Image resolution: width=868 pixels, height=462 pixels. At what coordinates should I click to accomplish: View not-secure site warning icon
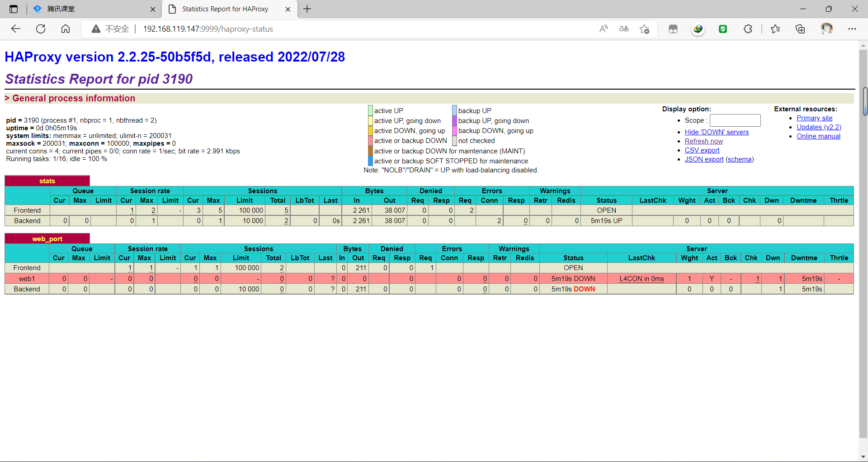[x=96, y=29]
